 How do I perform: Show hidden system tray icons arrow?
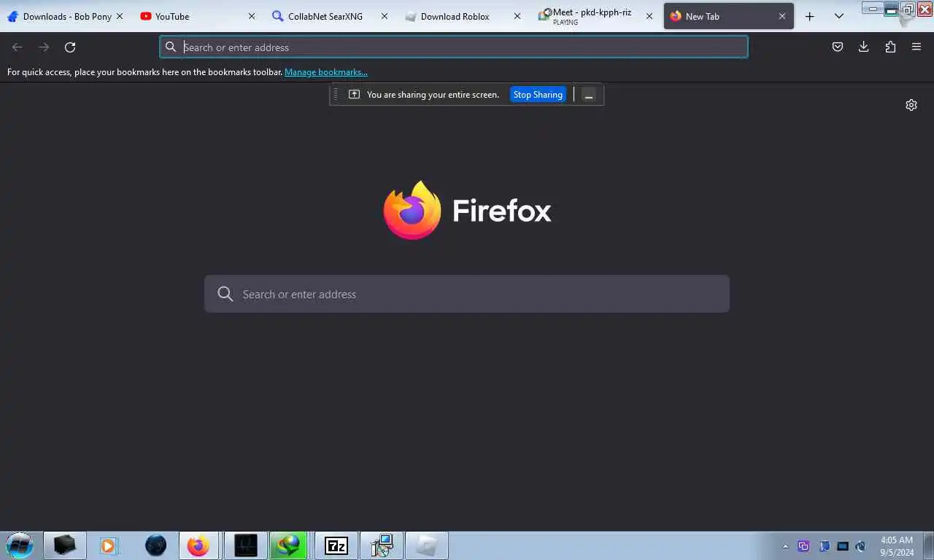point(785,546)
